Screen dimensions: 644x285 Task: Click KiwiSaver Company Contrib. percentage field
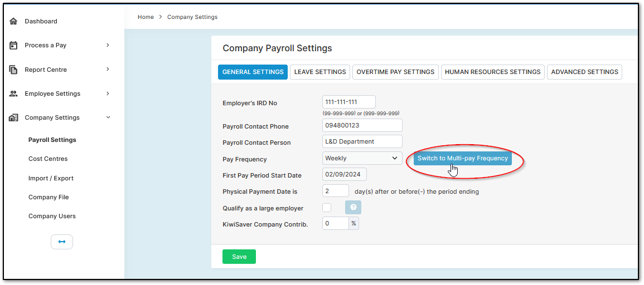(x=336, y=223)
